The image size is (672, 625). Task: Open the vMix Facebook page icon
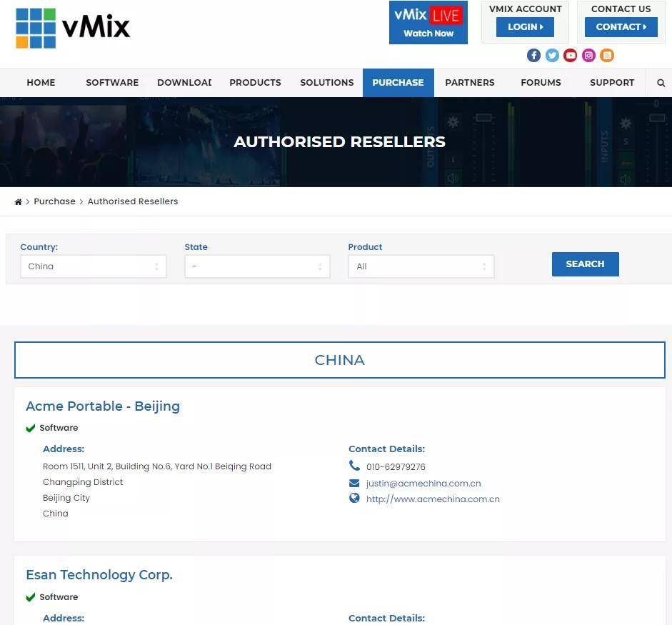533,55
